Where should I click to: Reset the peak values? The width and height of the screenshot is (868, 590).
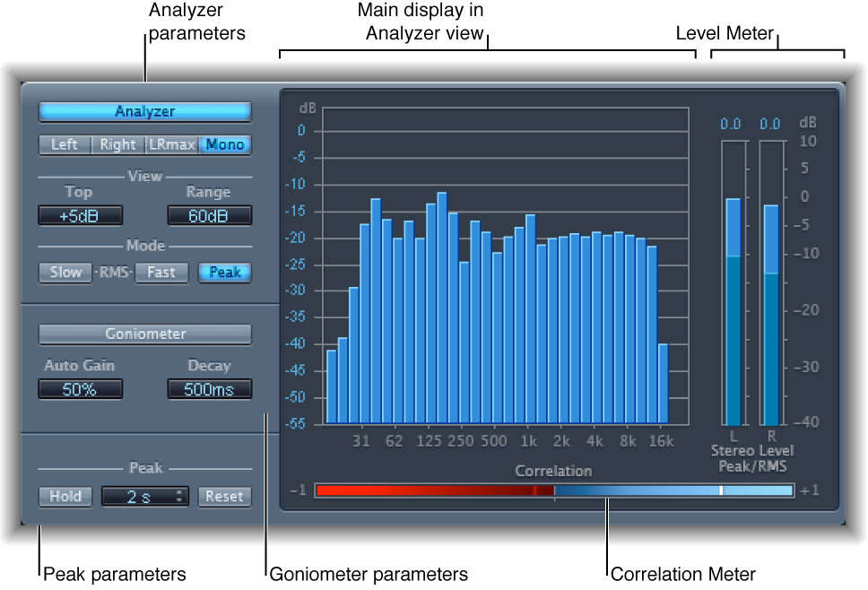pos(223,496)
